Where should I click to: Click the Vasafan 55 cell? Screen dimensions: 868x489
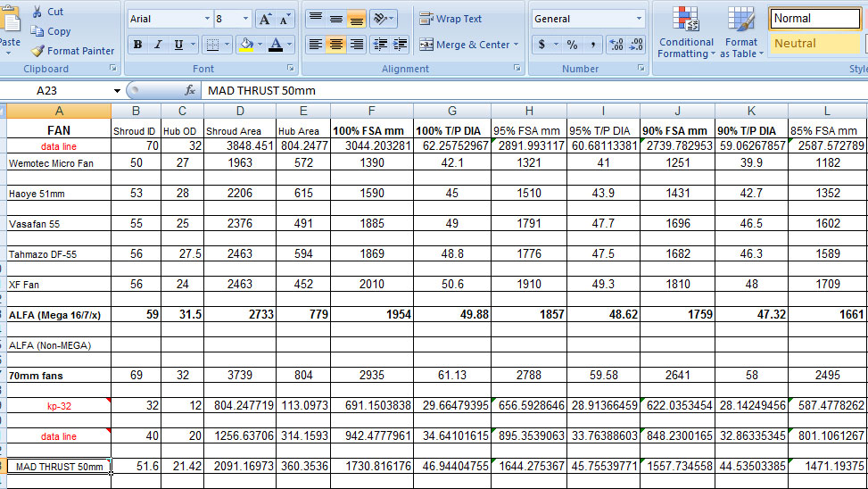59,224
